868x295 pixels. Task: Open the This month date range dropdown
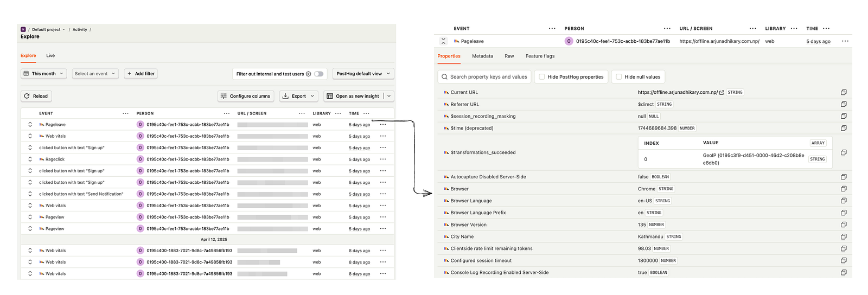pos(44,74)
